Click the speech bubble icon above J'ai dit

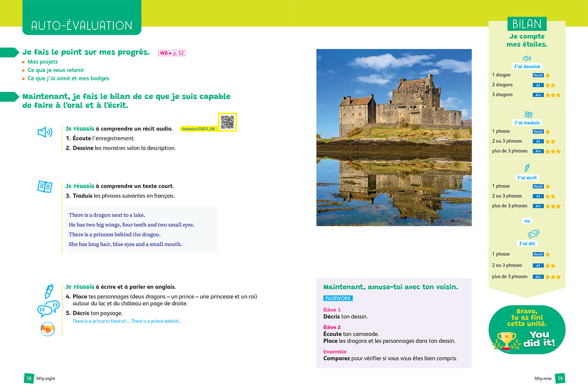coord(533,234)
